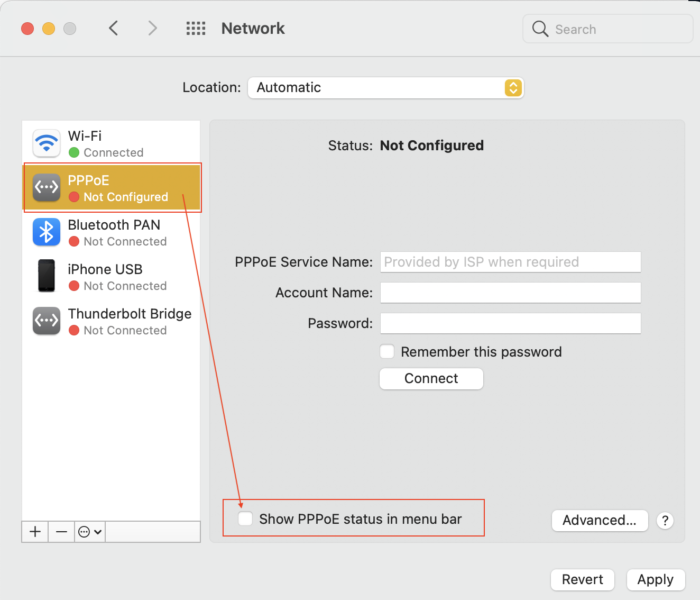Click the Wi-Fi service icon

47,143
